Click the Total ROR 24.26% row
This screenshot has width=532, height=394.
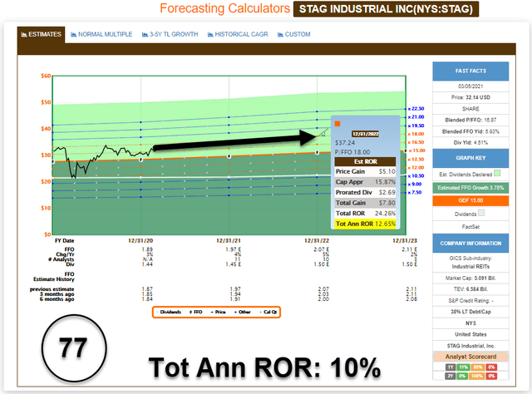366,214
